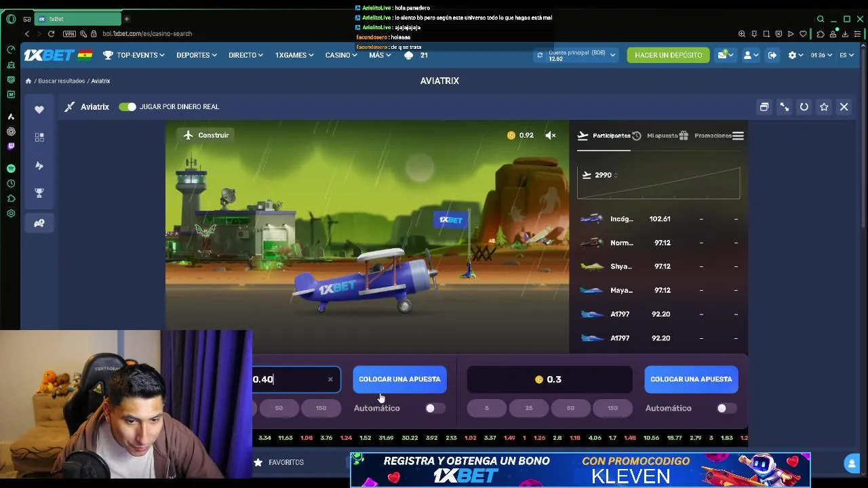The height and width of the screenshot is (488, 868).
Task: Open the messages envelope dropdown
Action: [x=726, y=56]
